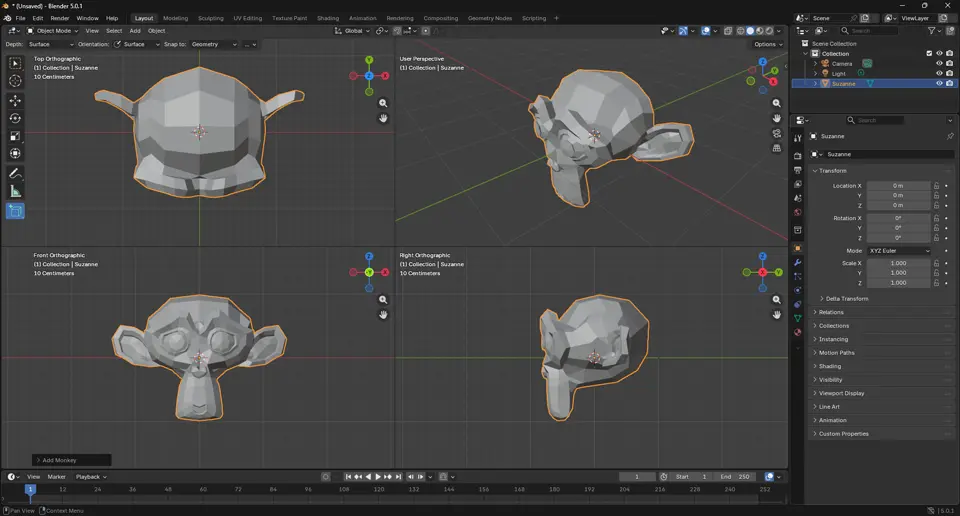Click the timeline play button
The height and width of the screenshot is (516, 960).
[x=378, y=477]
